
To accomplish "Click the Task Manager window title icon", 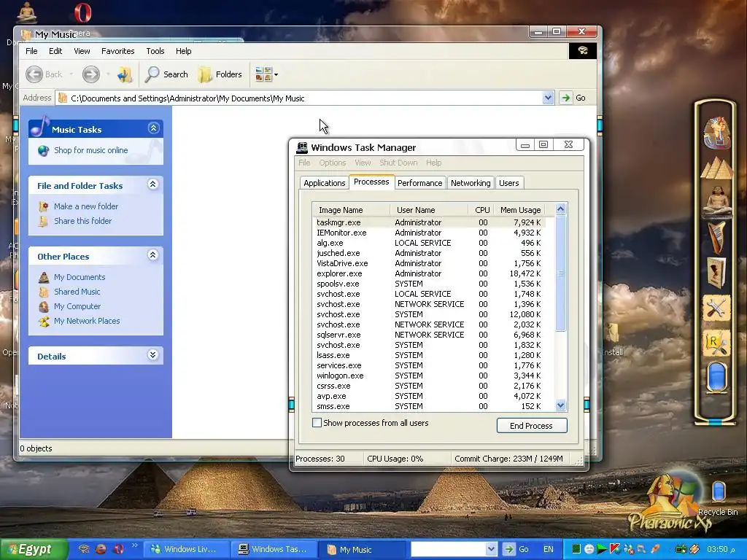I will [302, 147].
